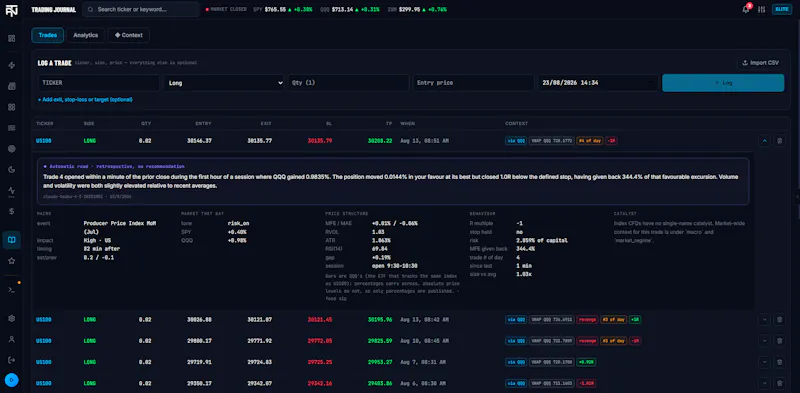Click the Search ticker or keyword box
The image size is (800, 393).
(141, 9)
